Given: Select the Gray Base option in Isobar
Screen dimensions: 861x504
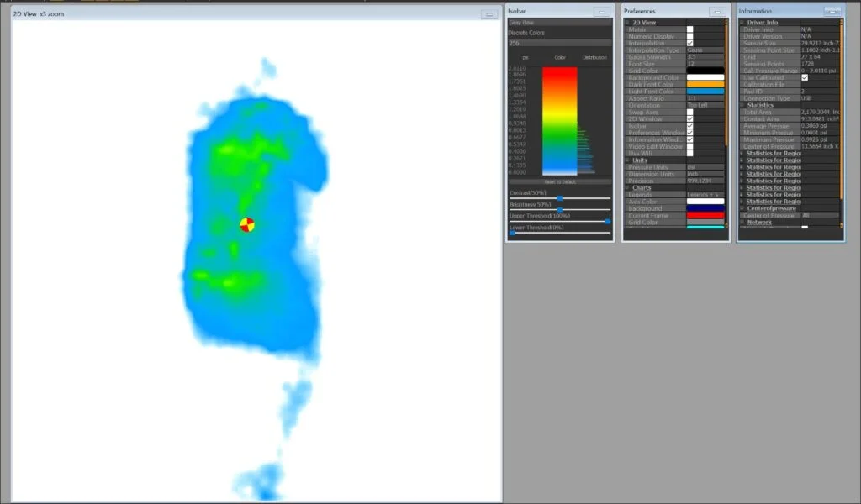Looking at the screenshot, I should pos(559,23).
